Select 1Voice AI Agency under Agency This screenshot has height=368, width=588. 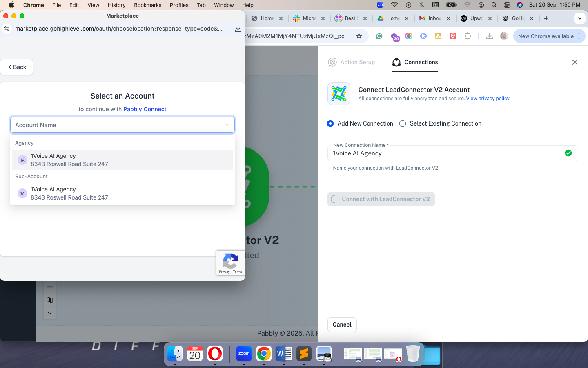[x=122, y=160]
